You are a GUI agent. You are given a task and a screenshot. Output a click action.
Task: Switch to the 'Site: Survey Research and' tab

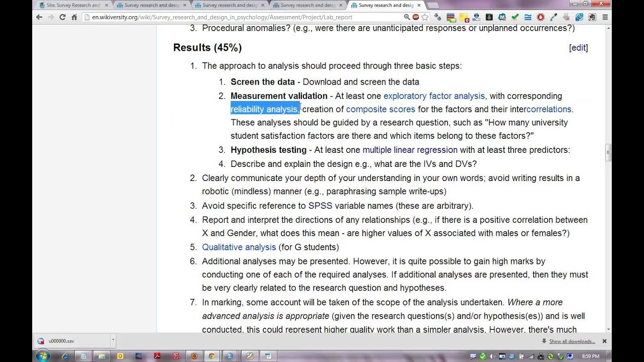tap(72, 5)
